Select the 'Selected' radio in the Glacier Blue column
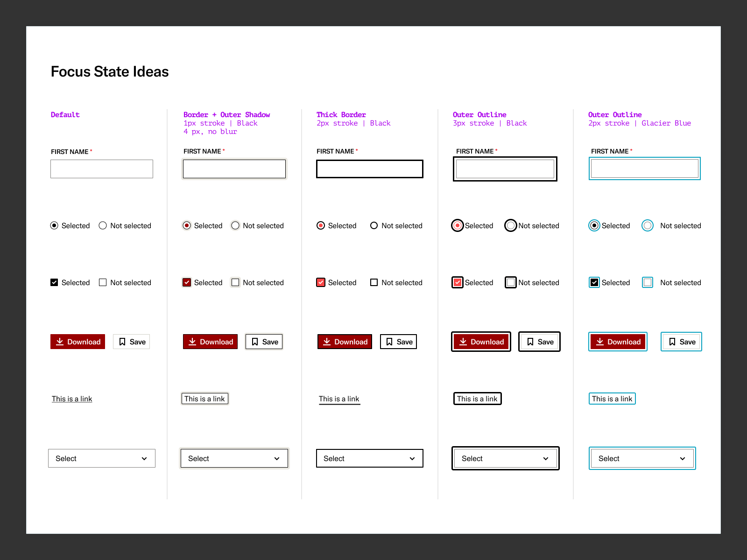 click(594, 225)
